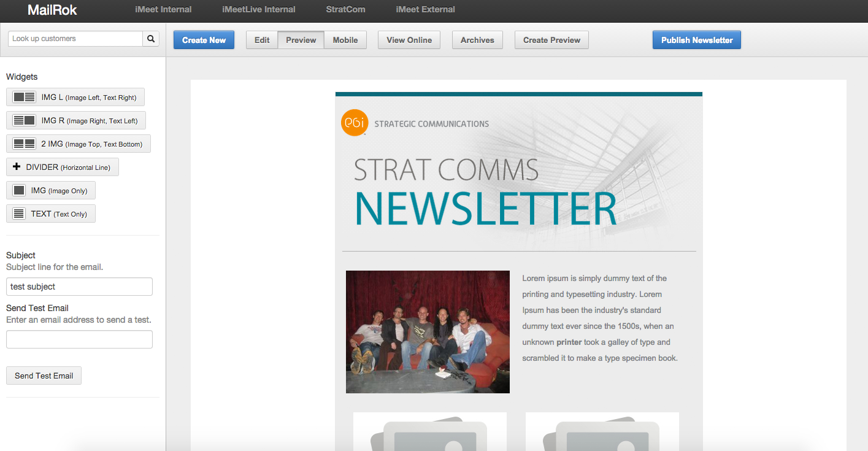Click the 'STRATEGIC COMMUNICATIONS' header text
868x451 pixels.
[432, 124]
